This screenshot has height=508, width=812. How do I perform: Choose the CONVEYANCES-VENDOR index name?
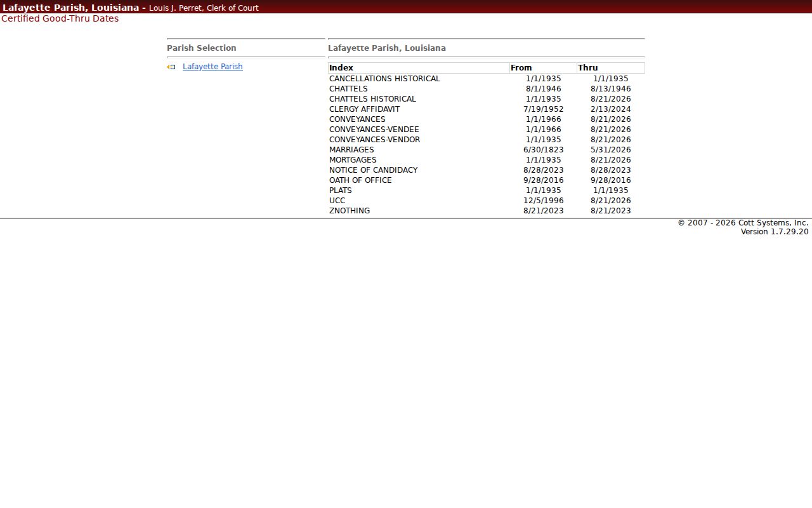pyautogui.click(x=374, y=140)
